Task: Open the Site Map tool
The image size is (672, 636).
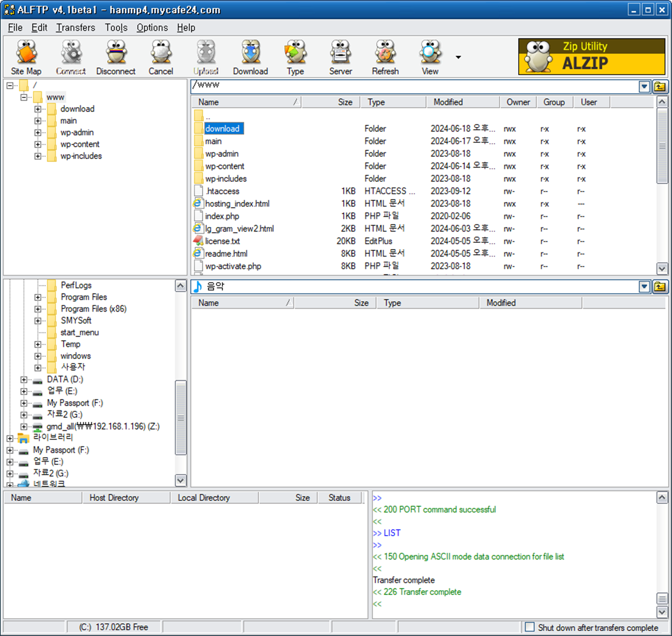Action: [26, 56]
